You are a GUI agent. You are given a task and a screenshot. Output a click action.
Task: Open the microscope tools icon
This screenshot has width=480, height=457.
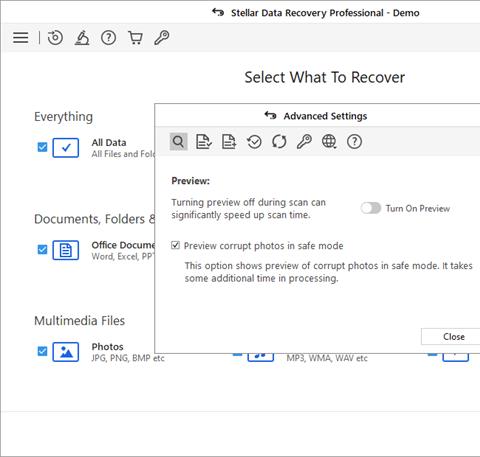point(82,37)
